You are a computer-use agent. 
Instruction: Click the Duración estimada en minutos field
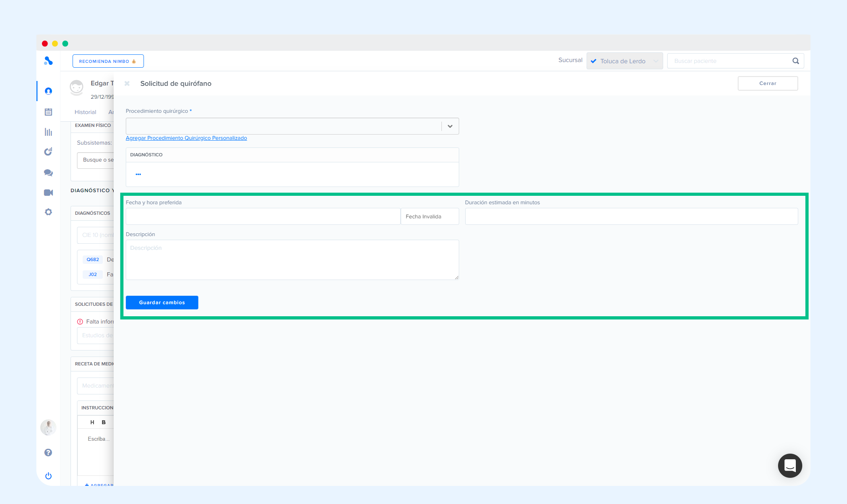point(631,216)
